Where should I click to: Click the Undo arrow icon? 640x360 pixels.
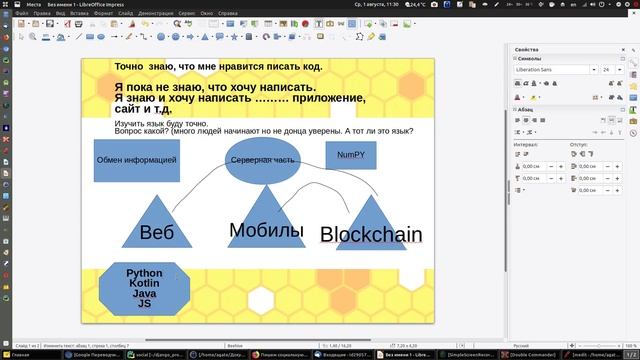(145, 24)
